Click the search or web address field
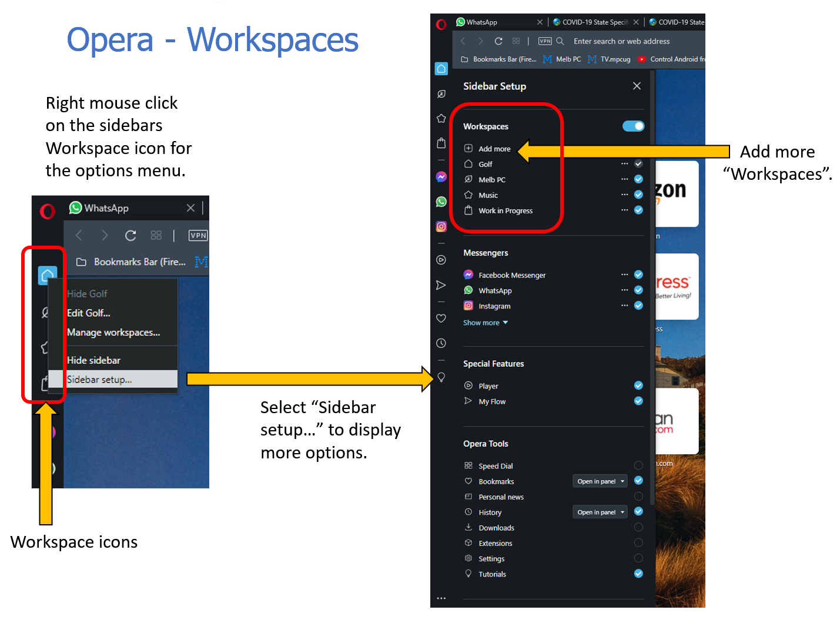This screenshot has height=620, width=840. (x=621, y=41)
